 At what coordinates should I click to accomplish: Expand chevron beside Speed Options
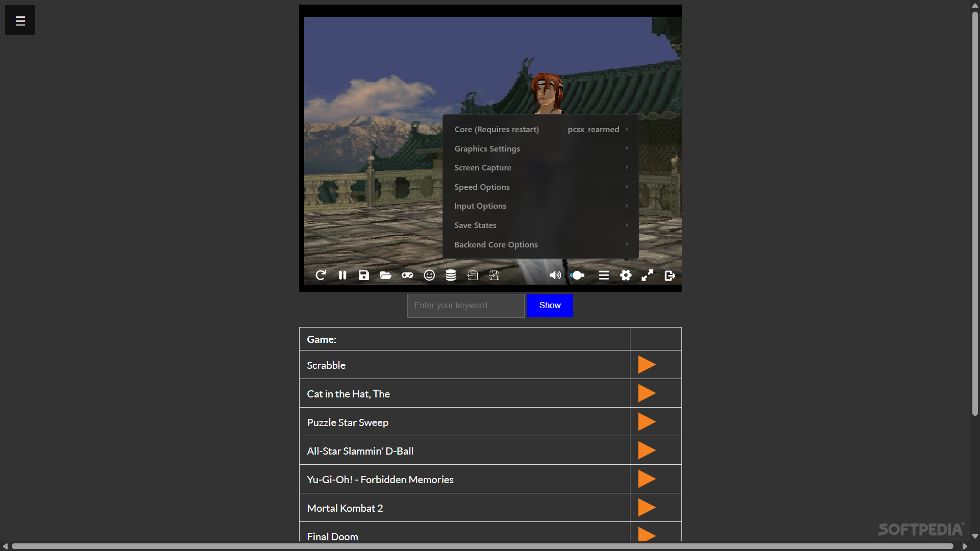point(627,187)
